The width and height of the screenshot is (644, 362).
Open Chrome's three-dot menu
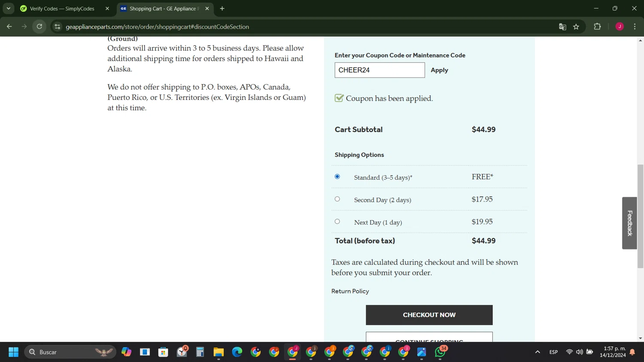(x=635, y=27)
